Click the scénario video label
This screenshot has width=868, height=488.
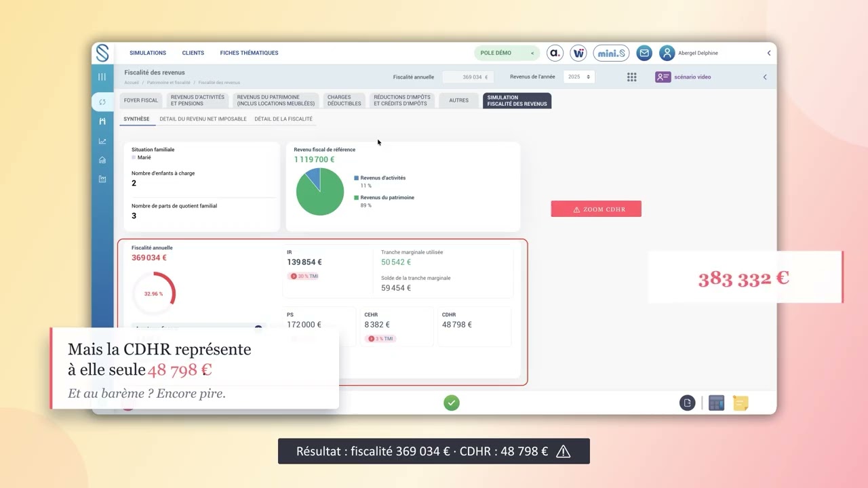(692, 77)
